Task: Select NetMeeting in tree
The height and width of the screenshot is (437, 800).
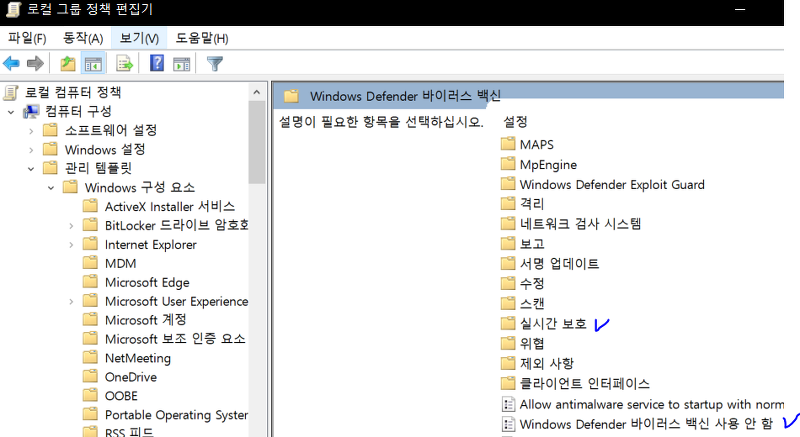Action: pos(138,358)
